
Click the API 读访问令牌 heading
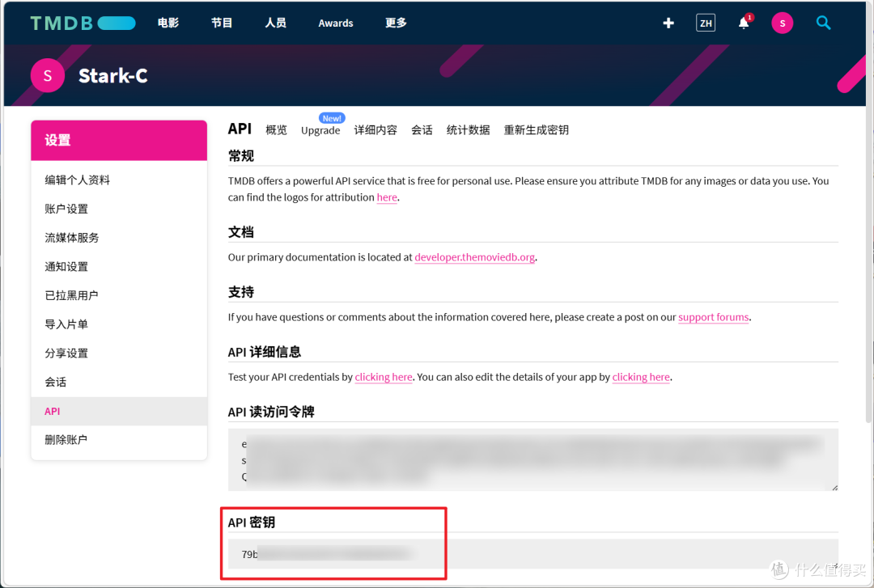(x=271, y=412)
